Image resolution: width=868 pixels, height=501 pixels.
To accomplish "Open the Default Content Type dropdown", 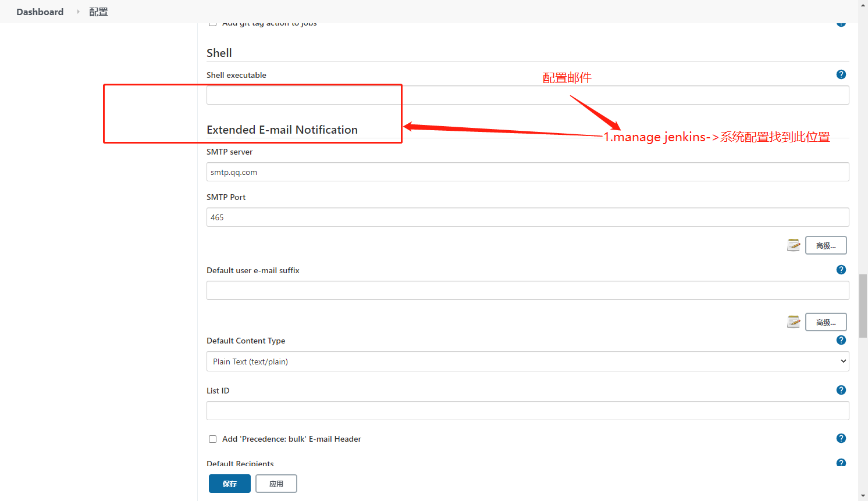I will [528, 362].
